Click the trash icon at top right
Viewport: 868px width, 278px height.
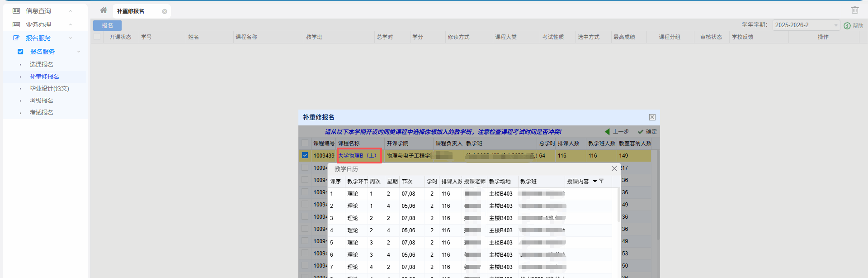(854, 10)
